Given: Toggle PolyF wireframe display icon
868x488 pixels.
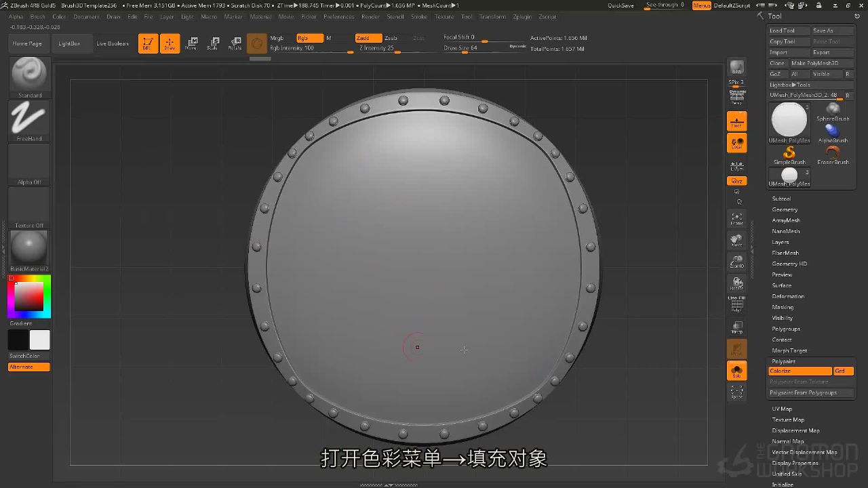Looking at the screenshot, I should (x=736, y=304).
